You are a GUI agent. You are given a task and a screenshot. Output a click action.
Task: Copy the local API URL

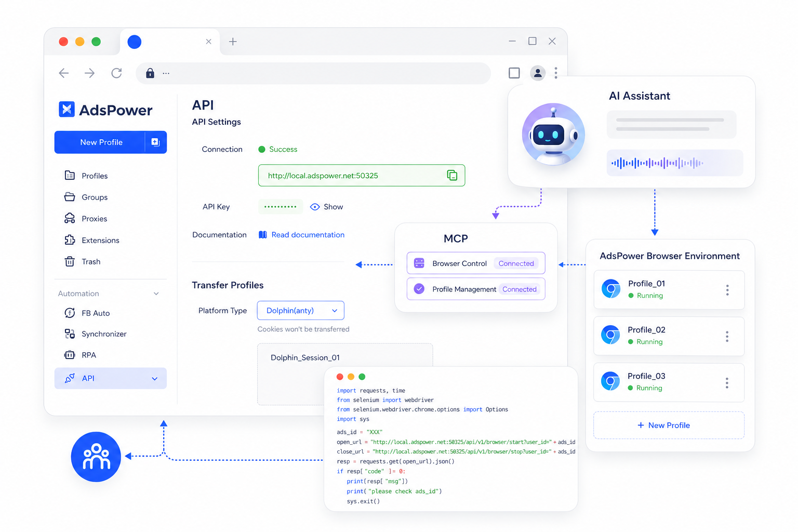pos(453,176)
